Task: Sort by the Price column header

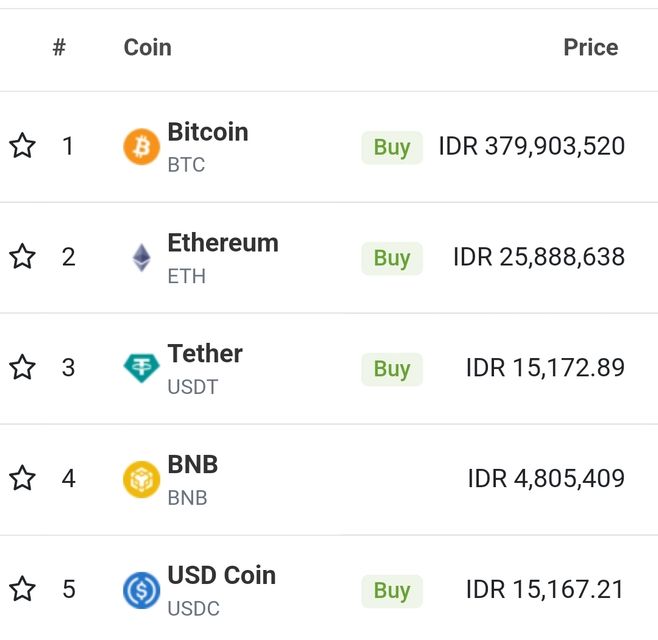Action: pos(590,47)
